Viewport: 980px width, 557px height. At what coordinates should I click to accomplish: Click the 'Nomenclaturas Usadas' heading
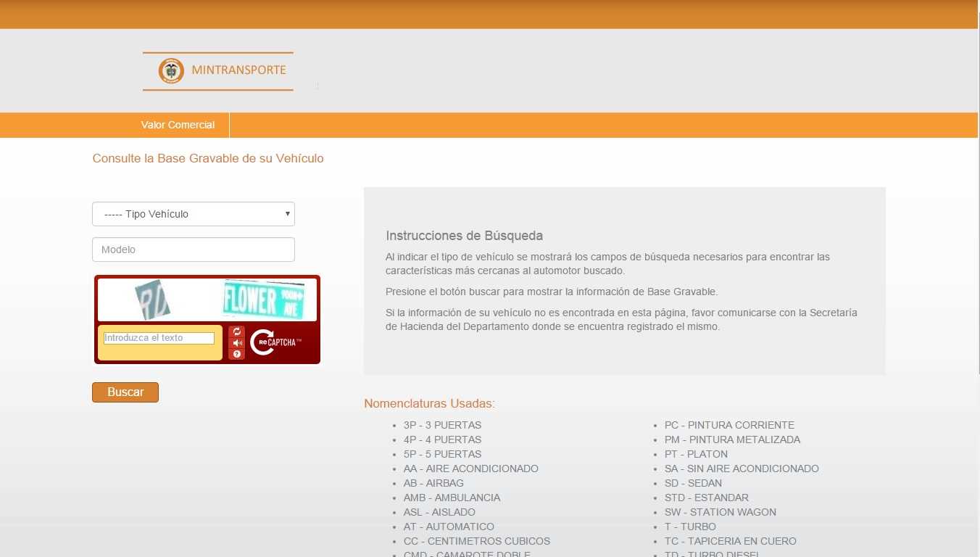429,403
